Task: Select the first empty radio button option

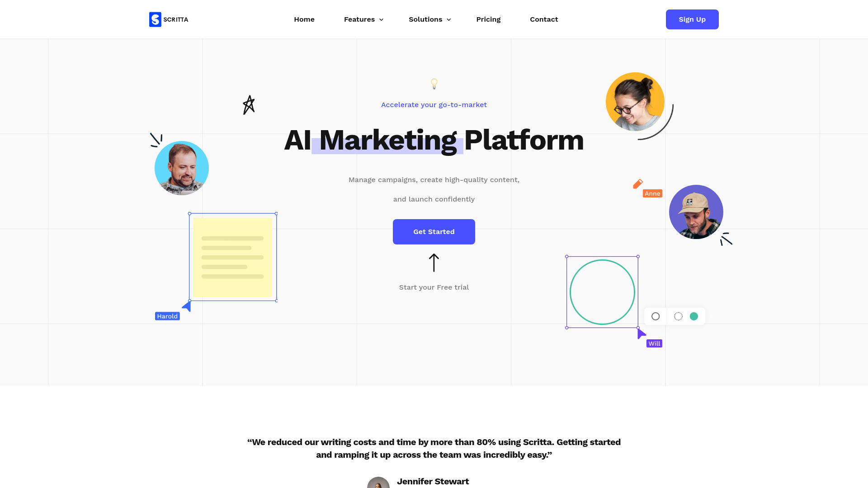Action: pyautogui.click(x=655, y=316)
